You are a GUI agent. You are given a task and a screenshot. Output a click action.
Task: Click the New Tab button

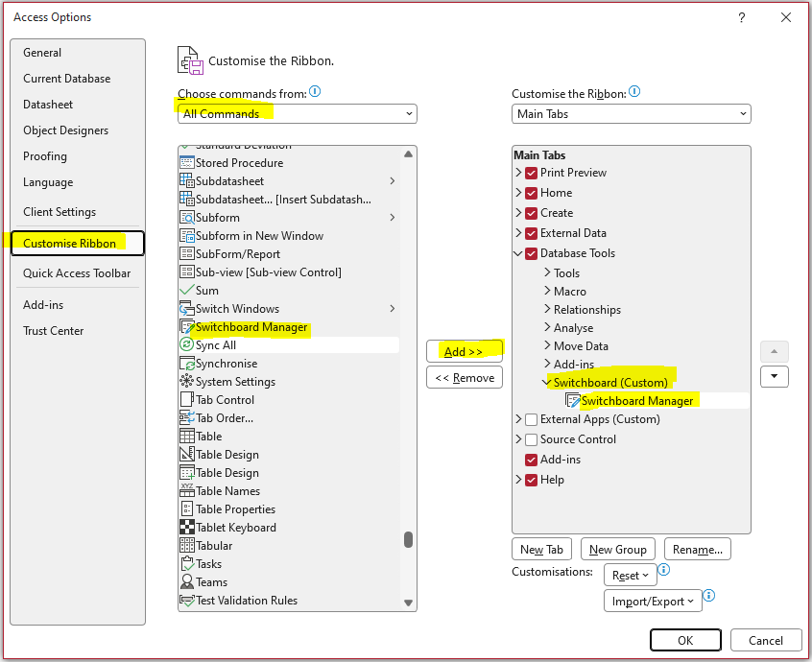[x=541, y=549]
